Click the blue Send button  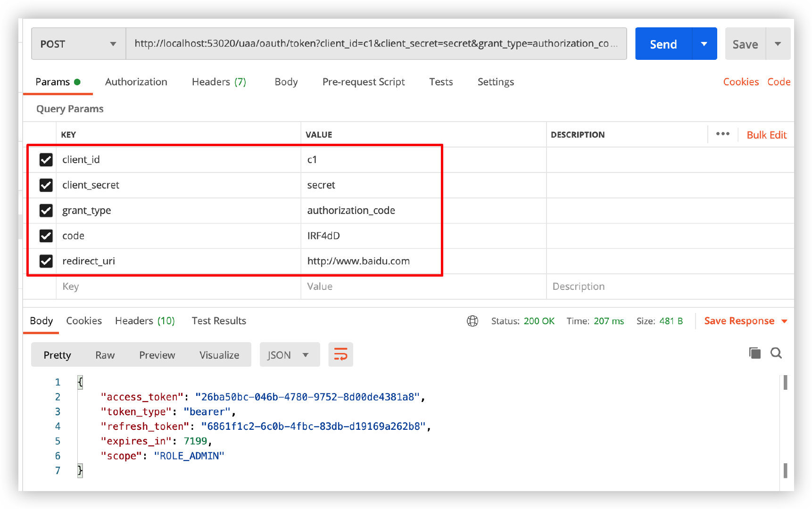coord(663,44)
